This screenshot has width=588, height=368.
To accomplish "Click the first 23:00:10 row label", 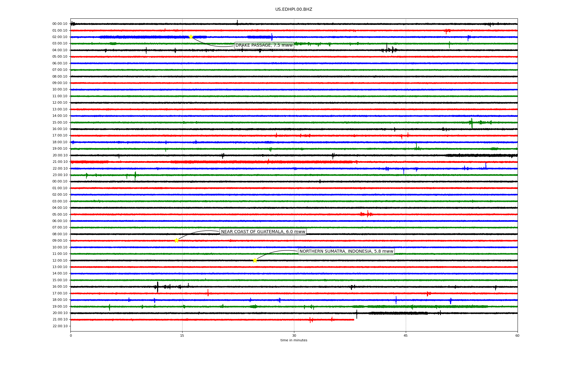I will coord(60,175).
